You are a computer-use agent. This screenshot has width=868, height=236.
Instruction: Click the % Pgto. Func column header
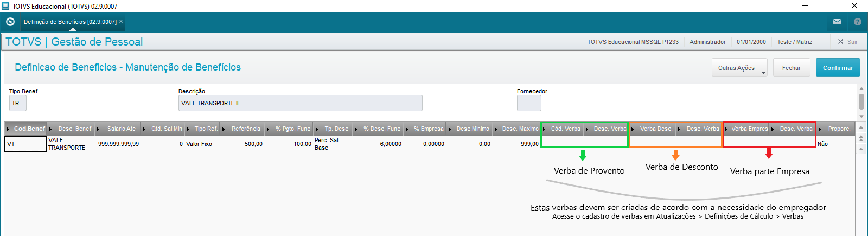click(x=289, y=129)
